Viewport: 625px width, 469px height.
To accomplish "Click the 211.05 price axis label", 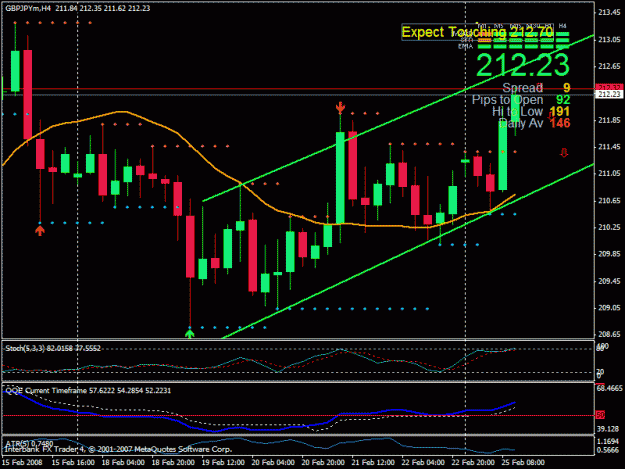I will [x=609, y=173].
